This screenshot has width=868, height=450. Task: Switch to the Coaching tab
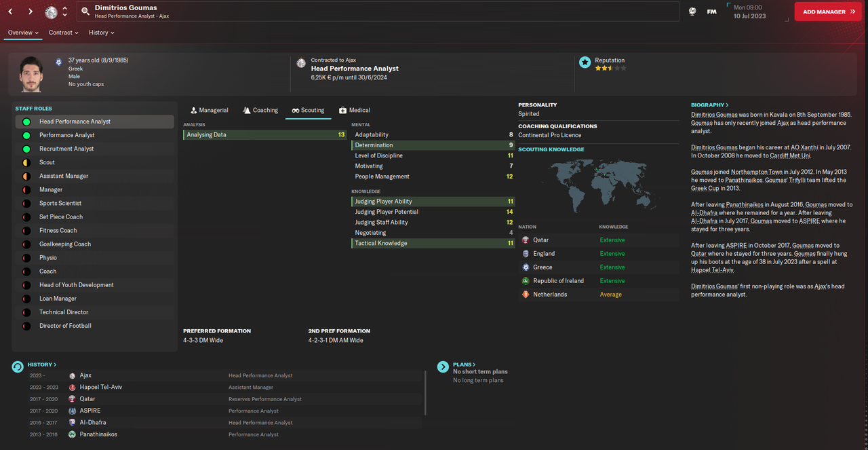tap(260, 110)
